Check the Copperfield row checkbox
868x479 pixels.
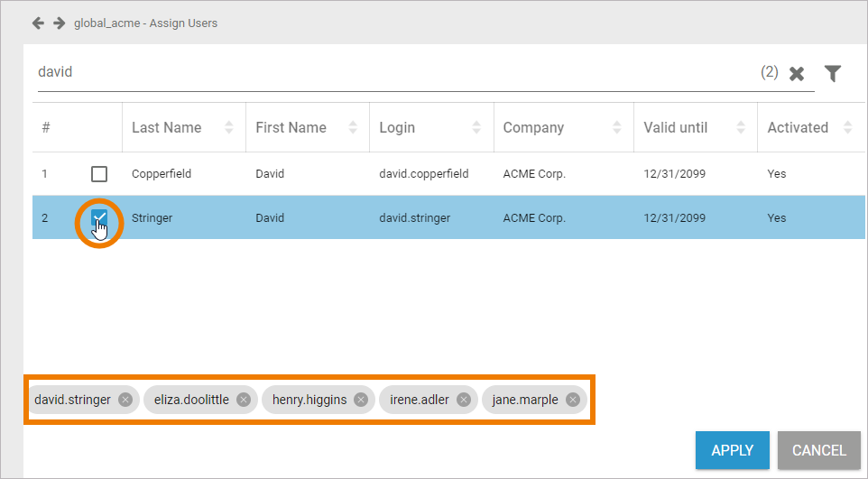click(99, 174)
